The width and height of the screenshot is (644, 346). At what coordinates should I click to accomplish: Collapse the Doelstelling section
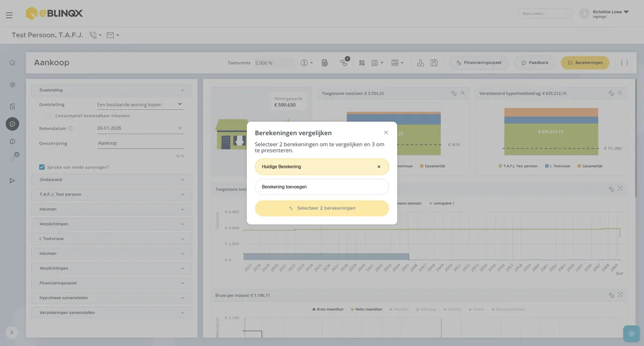pyautogui.click(x=112, y=90)
